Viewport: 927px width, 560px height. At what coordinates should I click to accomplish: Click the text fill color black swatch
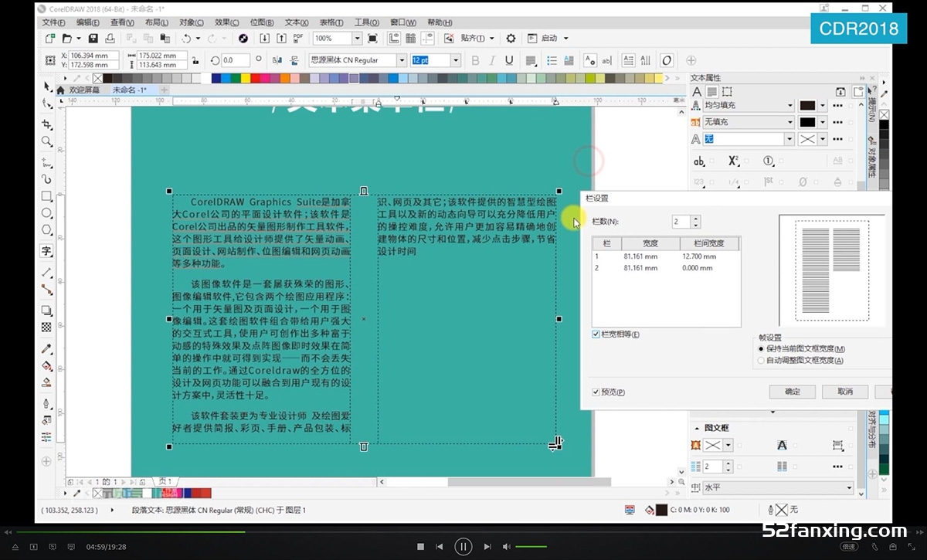pyautogui.click(x=807, y=106)
